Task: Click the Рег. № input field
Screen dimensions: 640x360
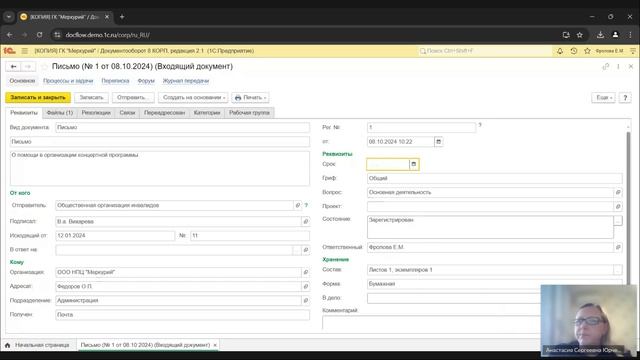Action: pyautogui.click(x=421, y=127)
